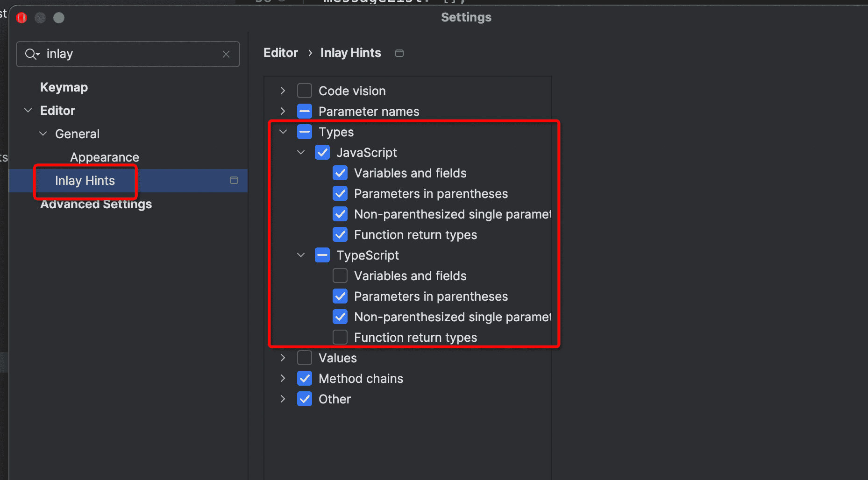868x480 pixels.
Task: Collapse the Types section
Action: click(x=283, y=132)
